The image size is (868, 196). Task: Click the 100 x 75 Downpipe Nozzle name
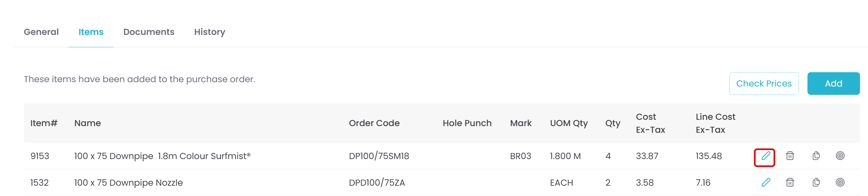pyautogui.click(x=128, y=183)
